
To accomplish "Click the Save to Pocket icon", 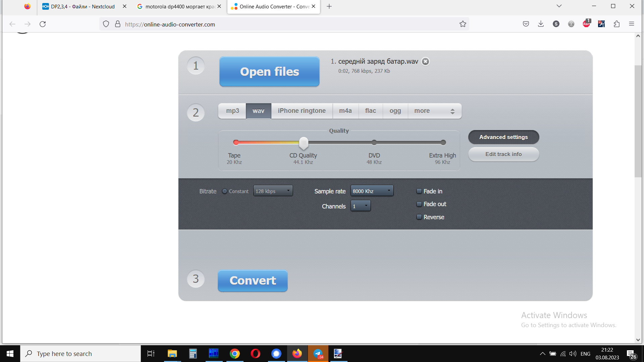I will 526,24.
